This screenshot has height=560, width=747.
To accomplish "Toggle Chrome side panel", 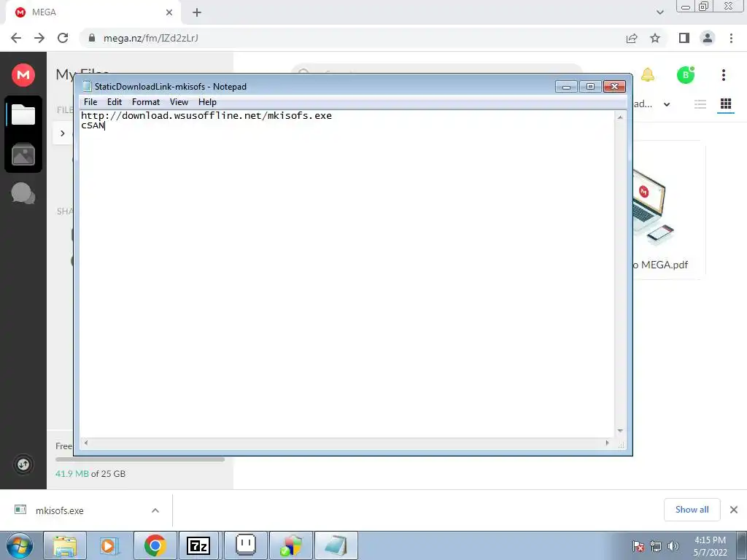I will pos(684,38).
